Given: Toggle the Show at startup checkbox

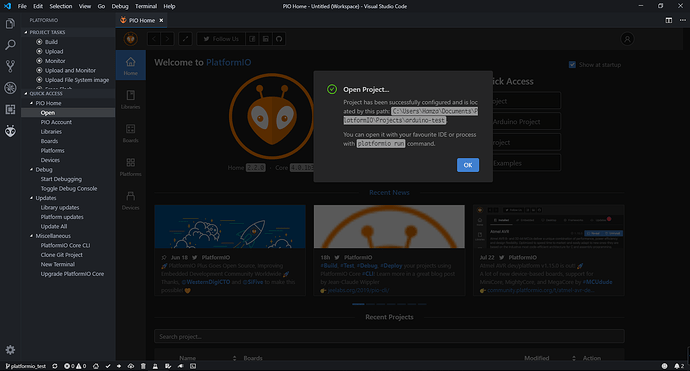Looking at the screenshot, I should tap(572, 65).
